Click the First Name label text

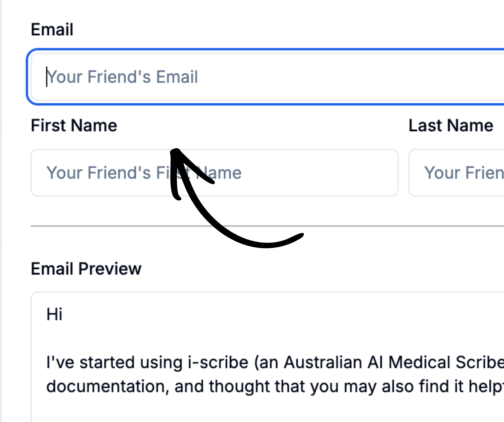pos(74,125)
